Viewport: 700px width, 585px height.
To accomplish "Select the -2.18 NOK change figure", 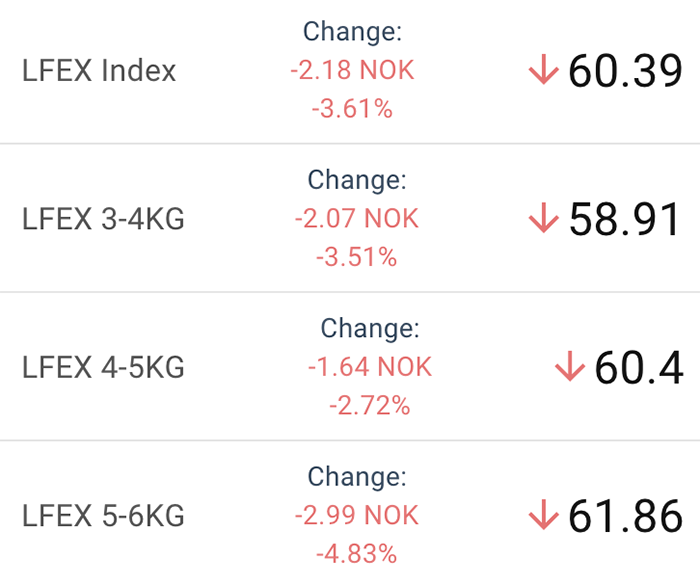I will [x=352, y=70].
